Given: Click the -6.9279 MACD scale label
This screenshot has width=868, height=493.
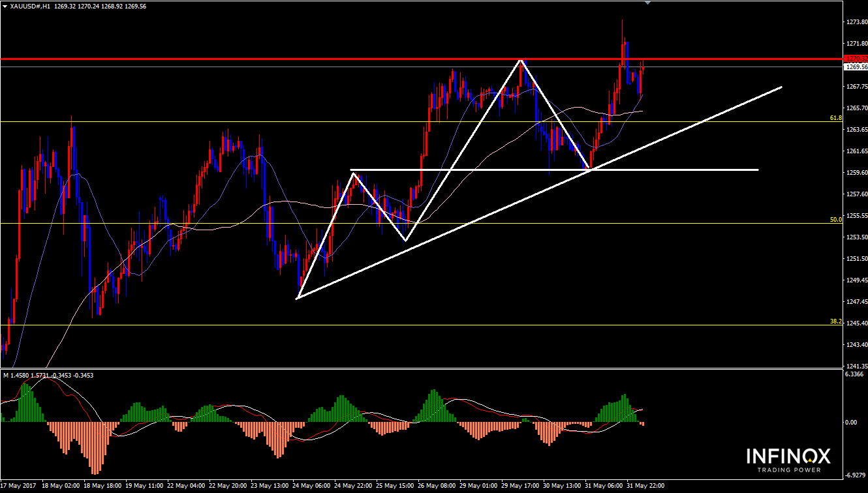Looking at the screenshot, I should tap(855, 476).
